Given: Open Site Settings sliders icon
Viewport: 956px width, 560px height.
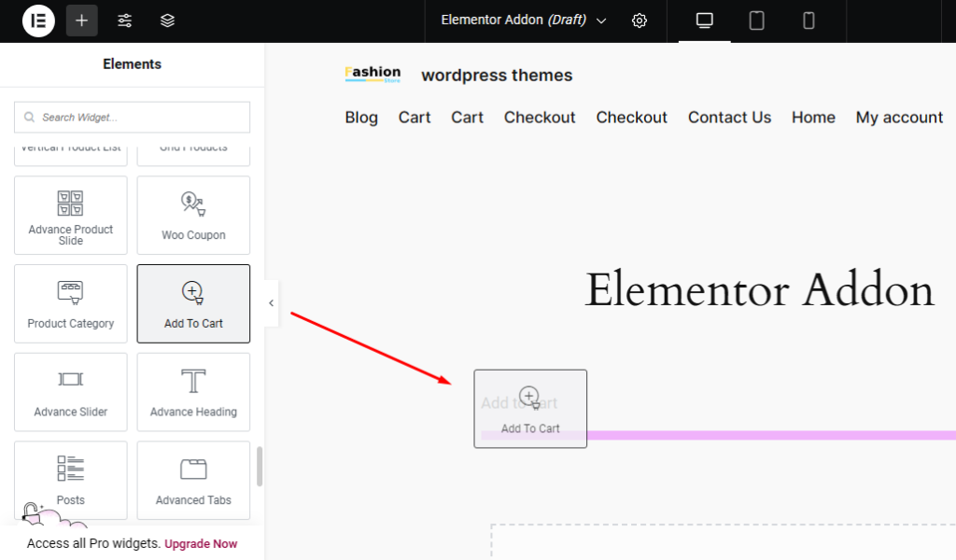Looking at the screenshot, I should 124,21.
